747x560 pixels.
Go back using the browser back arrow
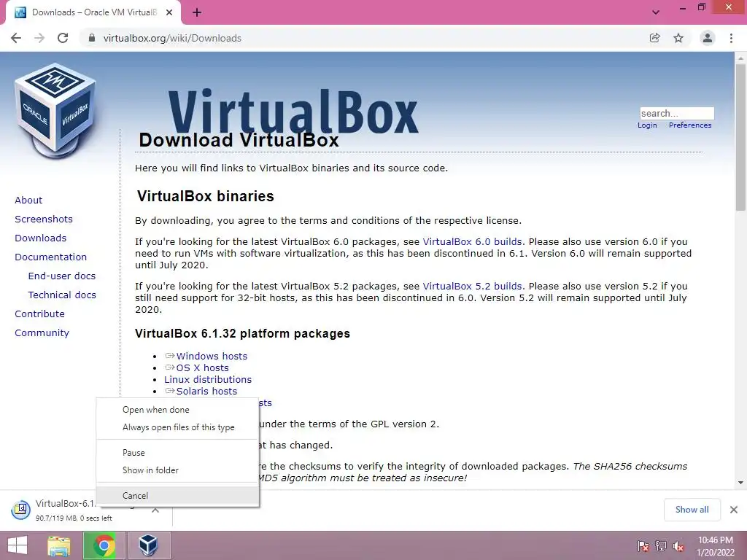[16, 38]
